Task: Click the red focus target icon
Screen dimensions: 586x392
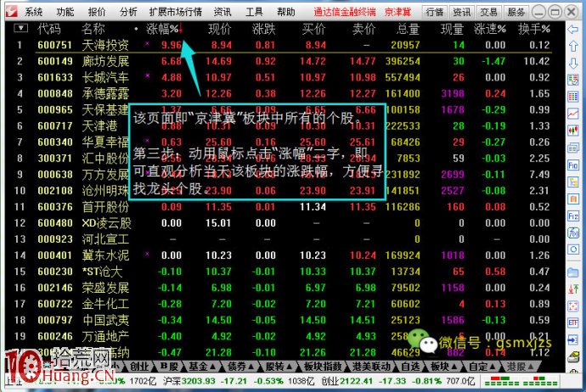Action: click(x=573, y=306)
